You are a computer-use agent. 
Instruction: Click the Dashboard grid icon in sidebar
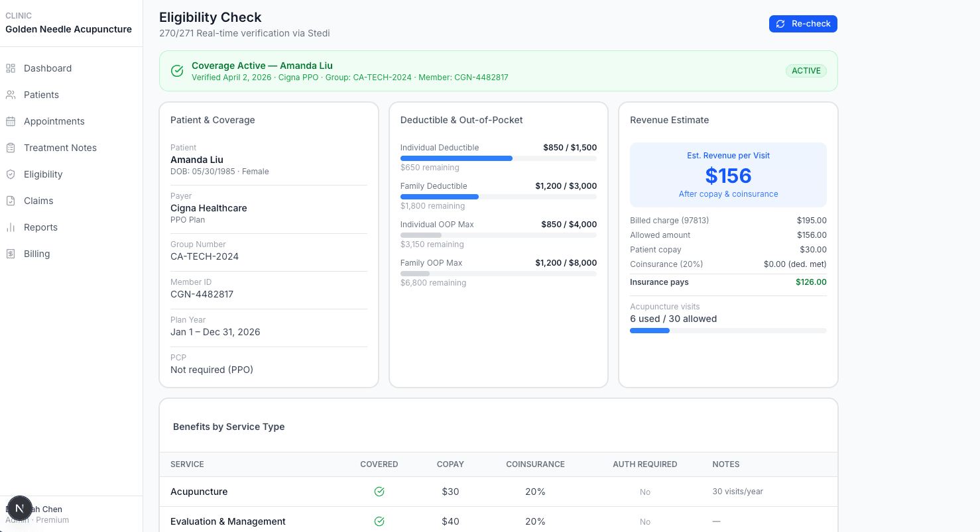11,68
